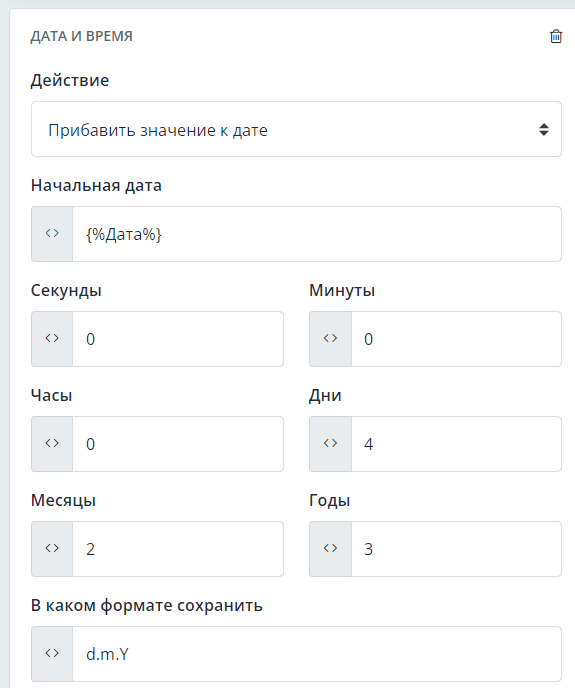The width and height of the screenshot is (575, 688).
Task: Click the Начальная дата label
Action: (96, 186)
